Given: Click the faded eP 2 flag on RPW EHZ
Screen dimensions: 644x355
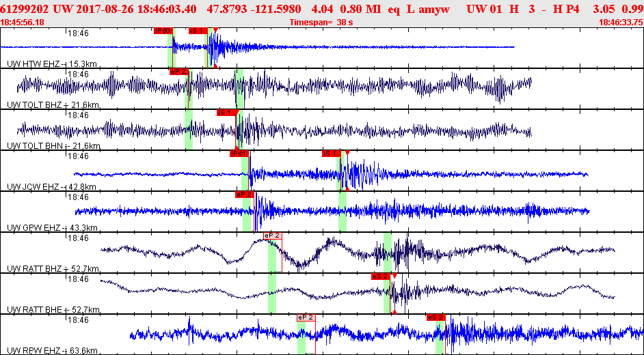Looking at the screenshot, I should [x=306, y=317].
